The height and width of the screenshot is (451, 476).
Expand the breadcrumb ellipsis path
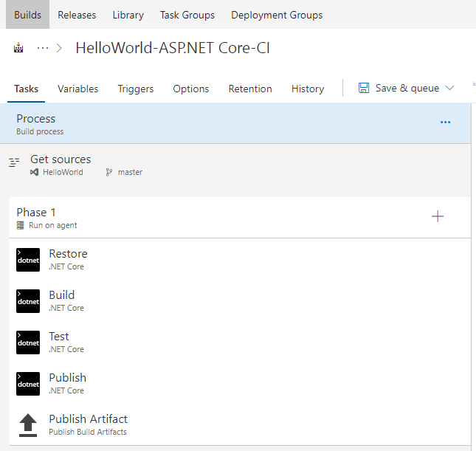[x=43, y=48]
